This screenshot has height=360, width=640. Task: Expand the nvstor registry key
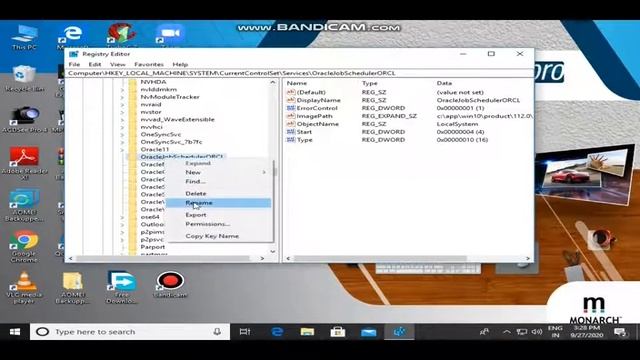click(x=122, y=112)
